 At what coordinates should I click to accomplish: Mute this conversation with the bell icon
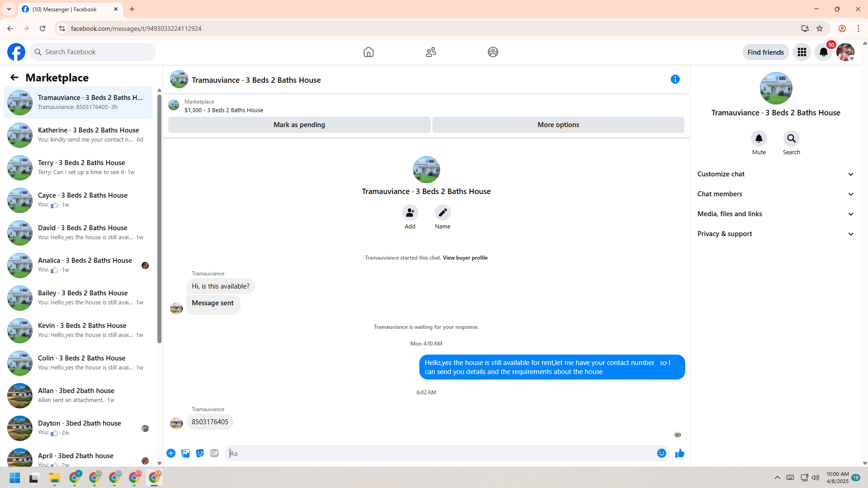759,138
